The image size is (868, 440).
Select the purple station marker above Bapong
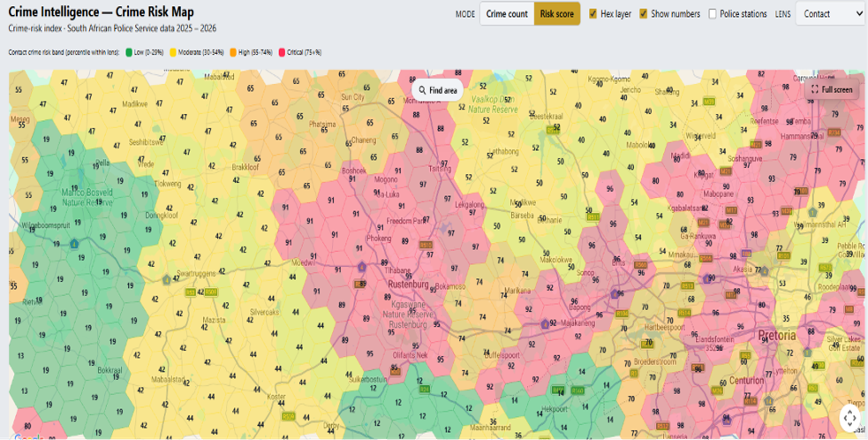pyautogui.click(x=615, y=293)
